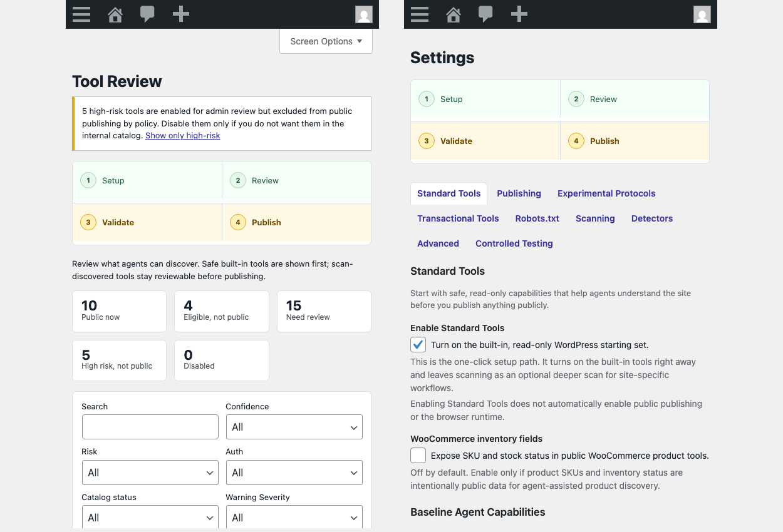The height and width of the screenshot is (532, 783).
Task: Select the '10 Public now' stat card
Action: pyautogui.click(x=120, y=311)
